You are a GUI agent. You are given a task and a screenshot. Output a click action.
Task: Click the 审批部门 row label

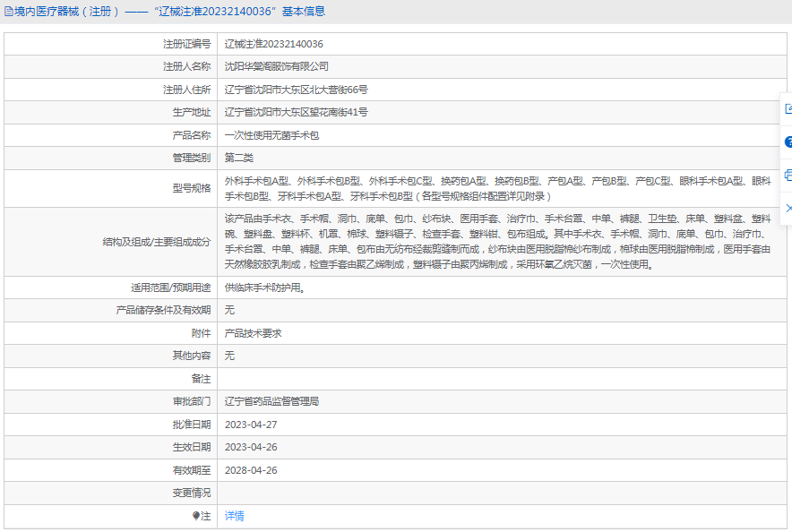pos(192,401)
